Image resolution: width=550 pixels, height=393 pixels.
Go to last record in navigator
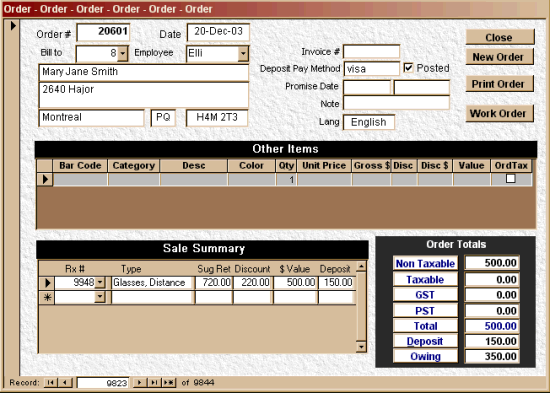pos(154,382)
